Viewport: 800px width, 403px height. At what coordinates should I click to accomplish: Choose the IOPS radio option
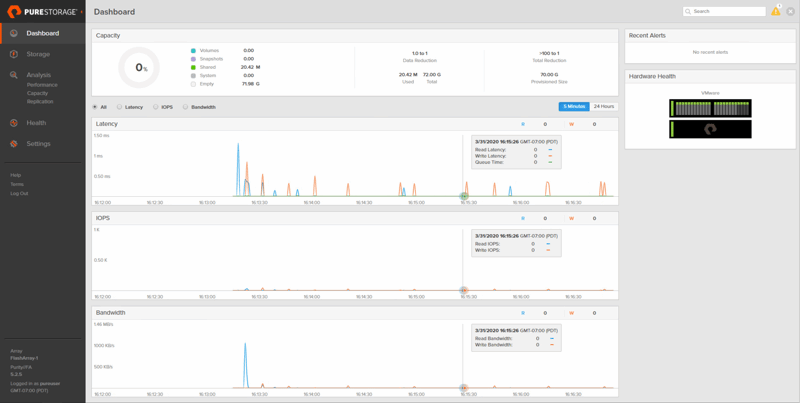(156, 107)
